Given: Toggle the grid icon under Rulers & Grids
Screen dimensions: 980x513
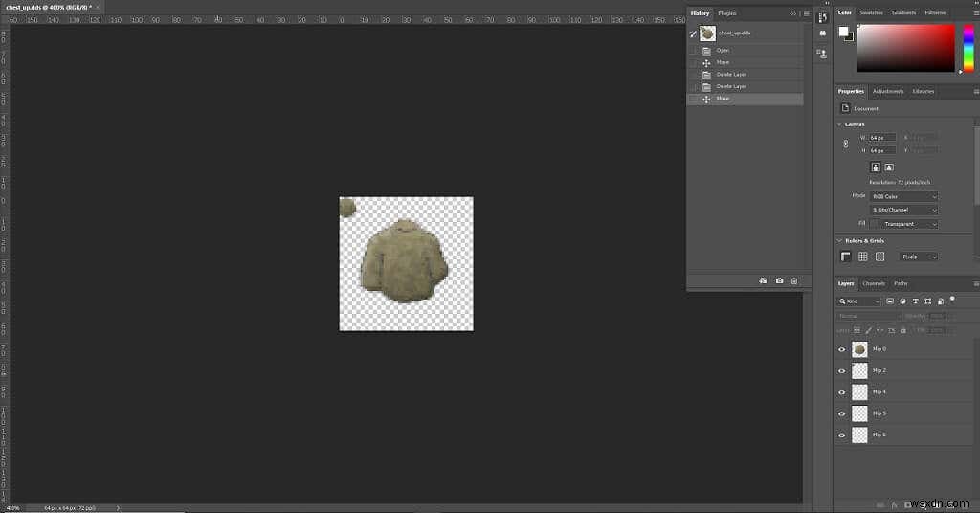Looking at the screenshot, I should pyautogui.click(x=863, y=256).
